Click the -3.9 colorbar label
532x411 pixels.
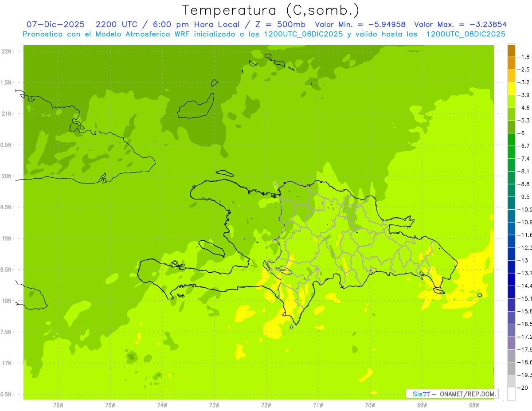524,95
